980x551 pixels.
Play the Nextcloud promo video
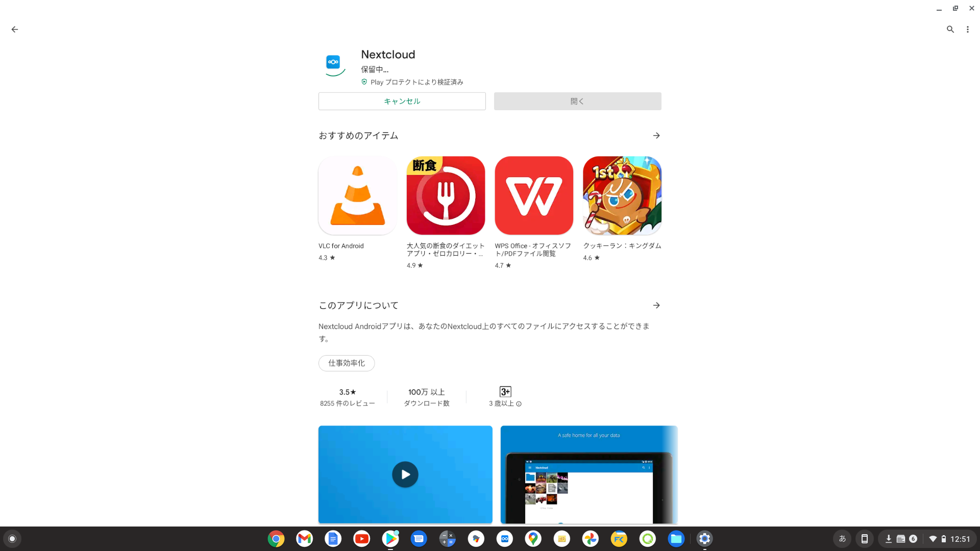pos(405,474)
